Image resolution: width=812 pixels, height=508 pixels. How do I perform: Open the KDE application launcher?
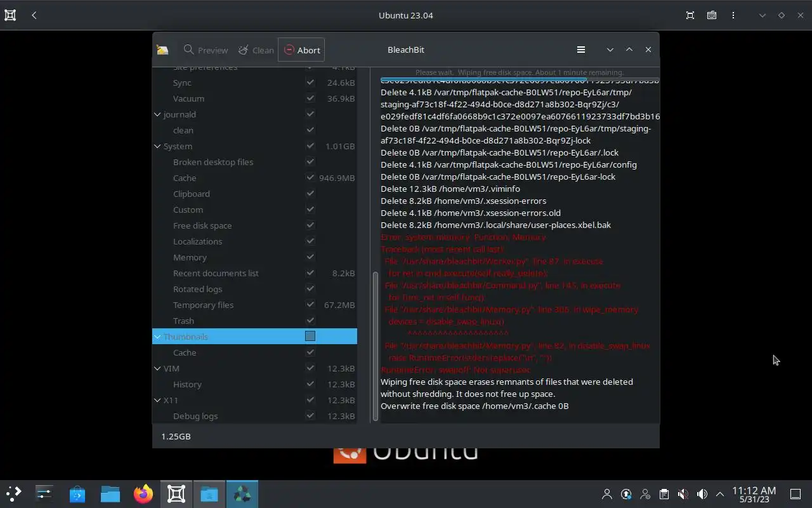[13, 493]
